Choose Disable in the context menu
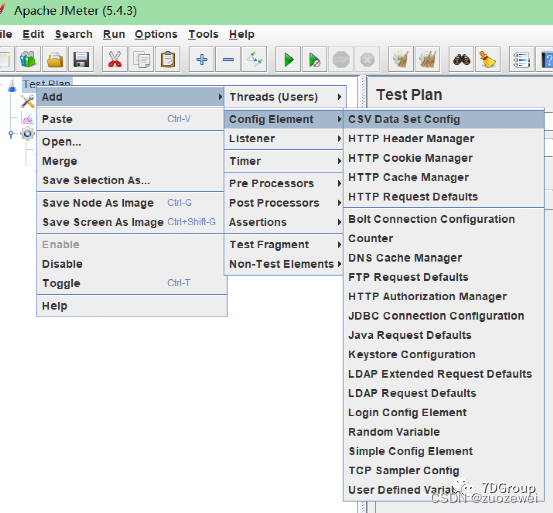The height and width of the screenshot is (513, 553). point(131,264)
